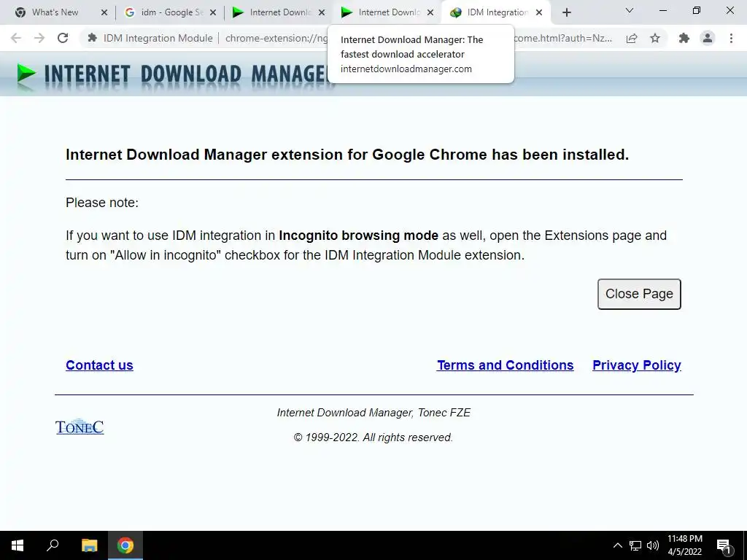Open the volume tray icon
This screenshot has height=560, width=747.
[x=653, y=545]
